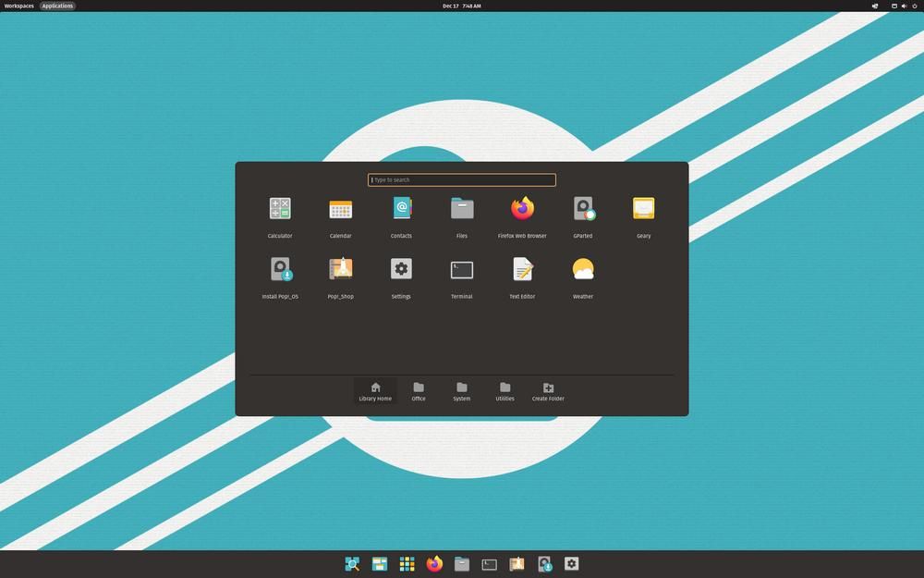Open Terminal from the launcher grid
This screenshot has width=924, height=578.
point(462,273)
